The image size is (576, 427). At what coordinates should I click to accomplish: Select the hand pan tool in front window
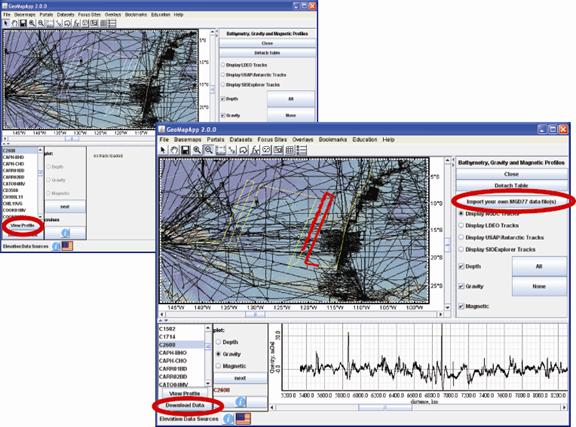174,150
